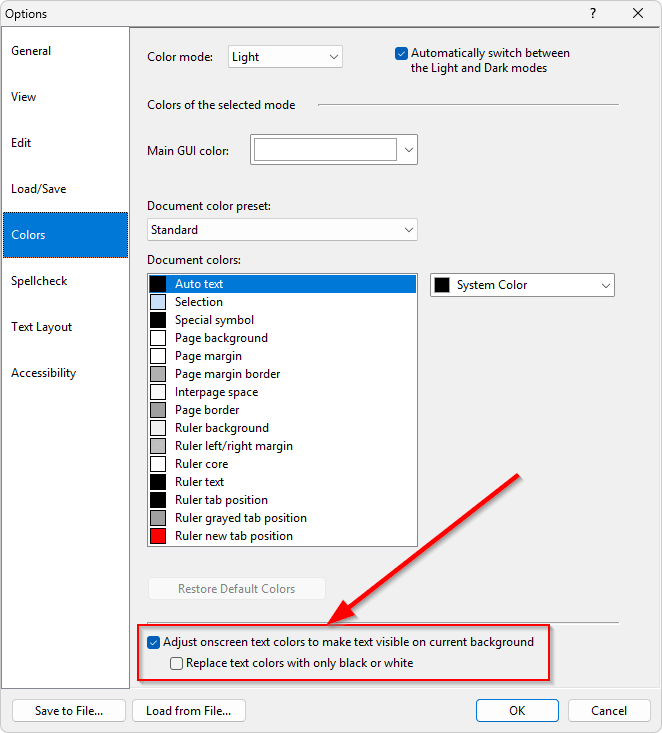
Task: Select Special symbol color entry
Action: (x=282, y=320)
